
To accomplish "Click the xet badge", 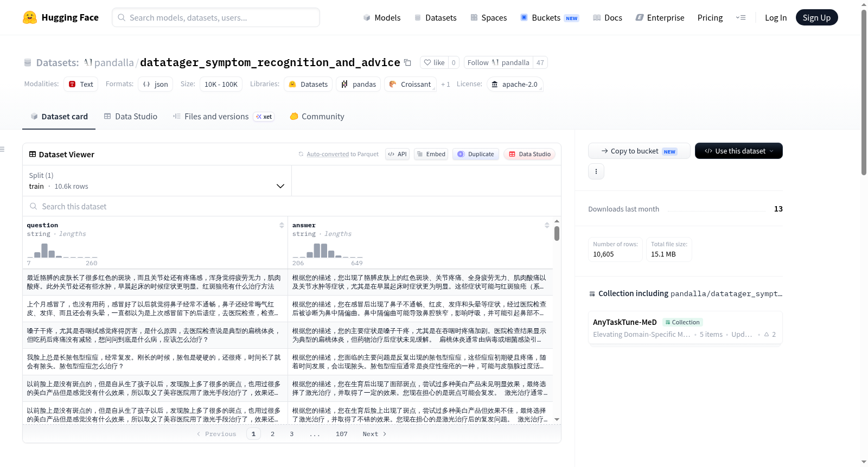I will pyautogui.click(x=264, y=117).
